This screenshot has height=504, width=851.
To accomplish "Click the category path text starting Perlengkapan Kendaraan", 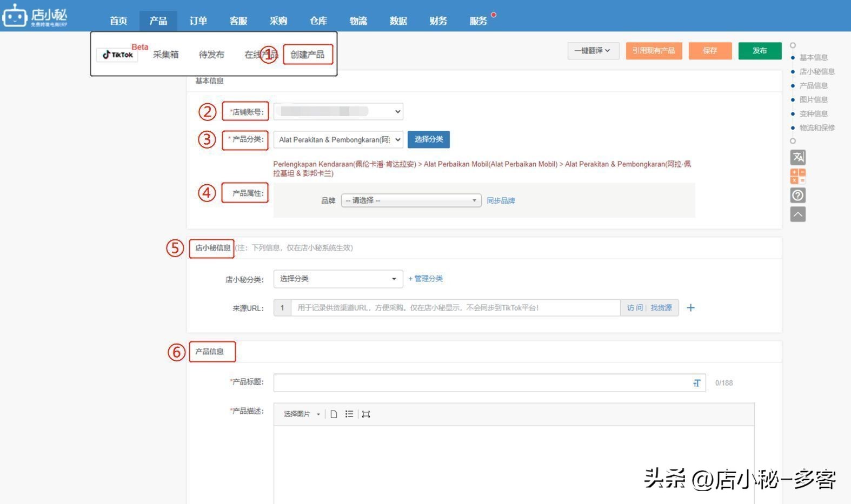I will tap(482, 169).
